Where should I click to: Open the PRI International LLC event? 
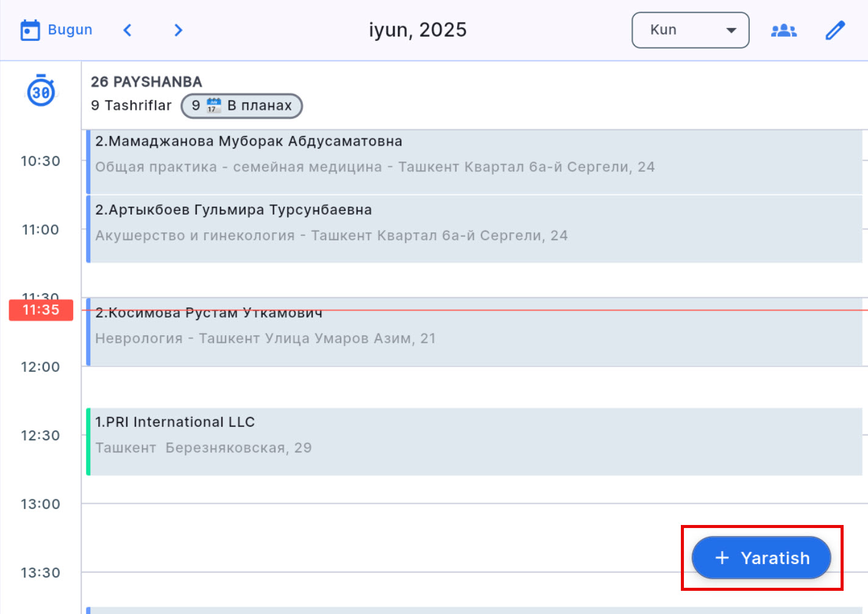474,441
